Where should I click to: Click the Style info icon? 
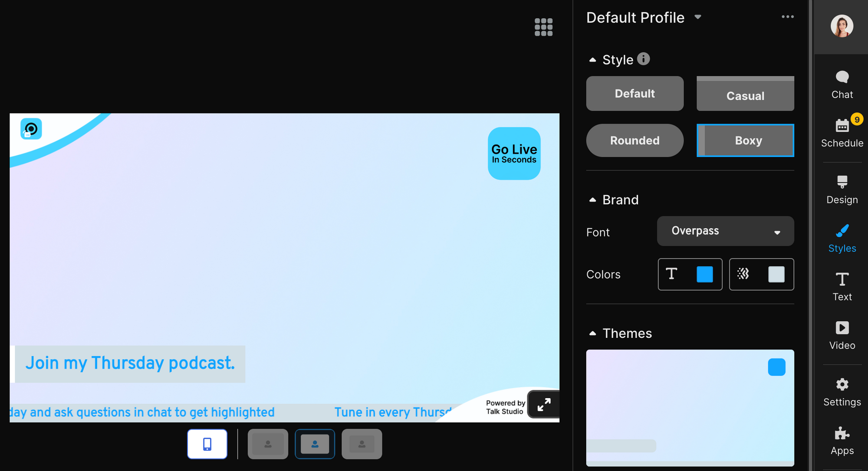(x=643, y=59)
